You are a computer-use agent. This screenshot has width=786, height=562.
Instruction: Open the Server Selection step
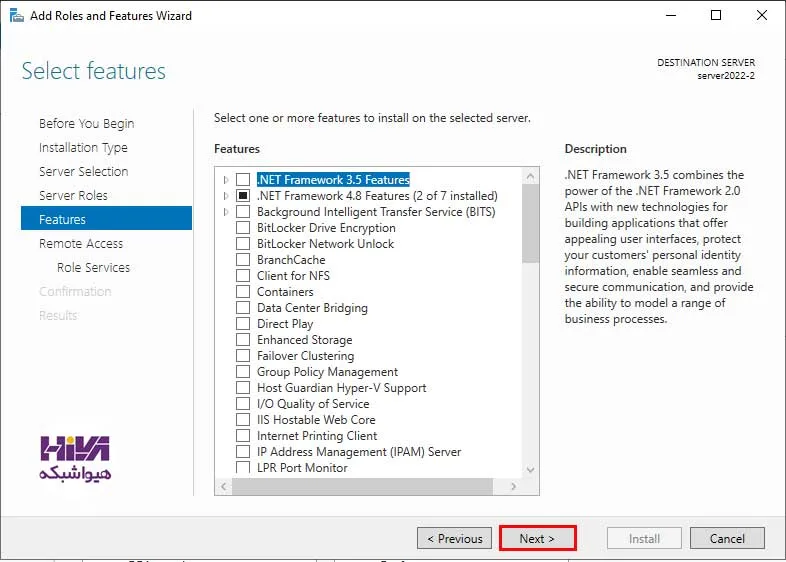84,171
